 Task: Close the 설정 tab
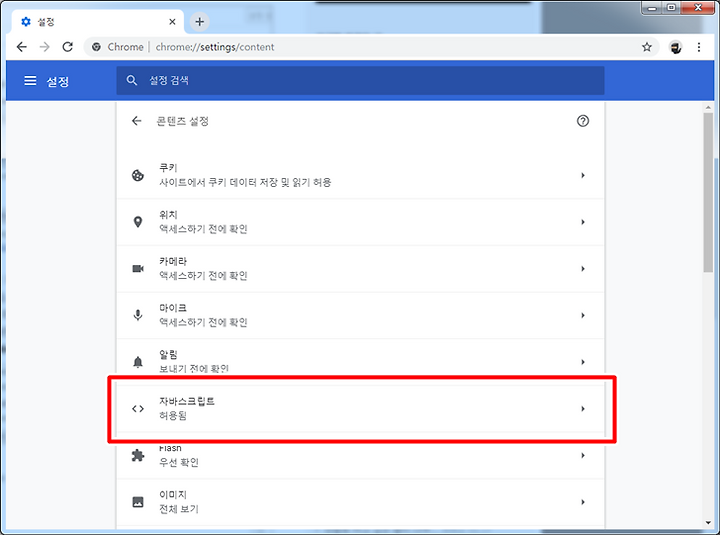(x=172, y=22)
